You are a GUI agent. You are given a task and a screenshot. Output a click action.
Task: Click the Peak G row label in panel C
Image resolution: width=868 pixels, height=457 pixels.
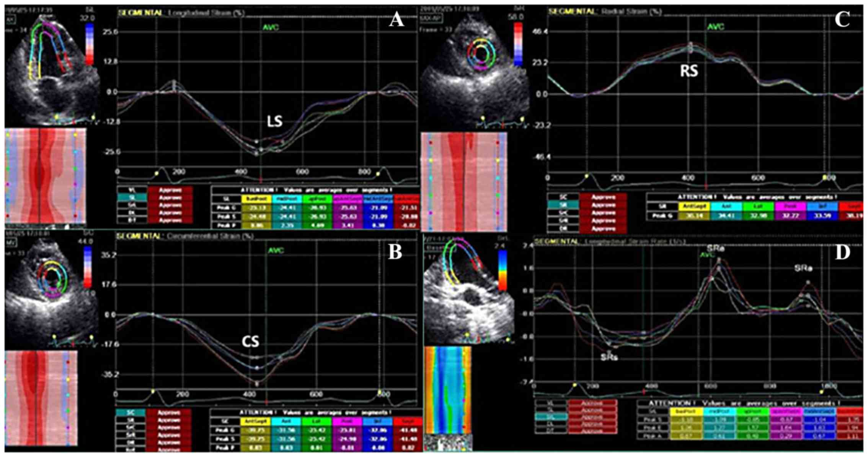click(x=662, y=216)
